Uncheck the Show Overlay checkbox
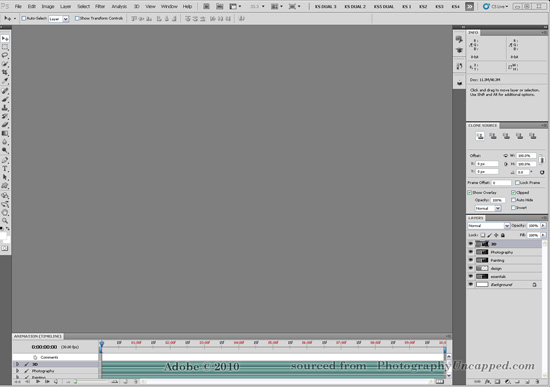The image size is (550, 387). point(470,192)
